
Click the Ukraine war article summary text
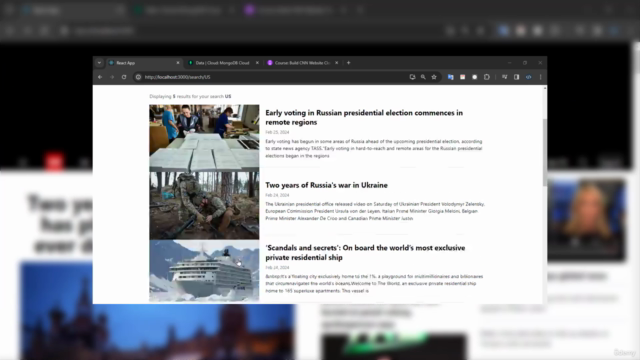[375, 211]
